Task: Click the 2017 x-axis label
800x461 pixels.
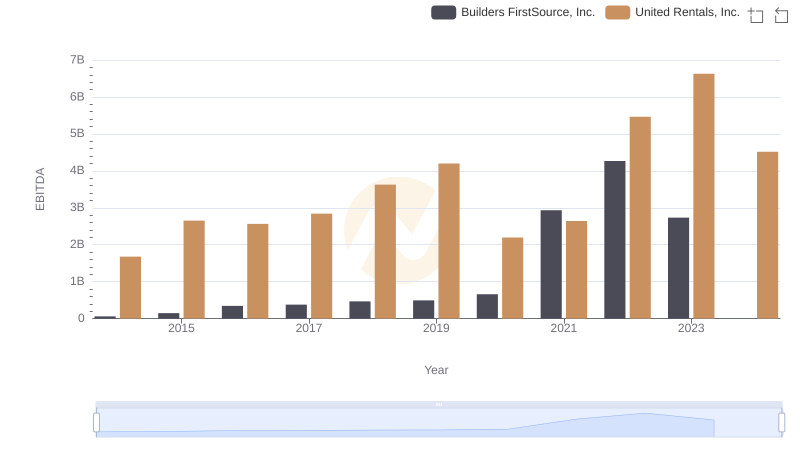Action: coord(309,328)
